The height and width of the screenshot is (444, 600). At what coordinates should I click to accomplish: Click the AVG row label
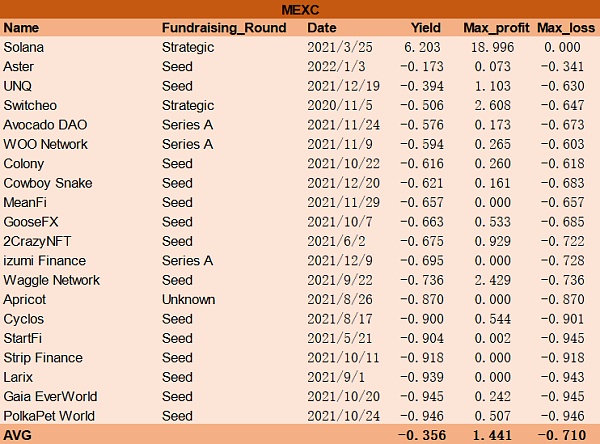(x=18, y=435)
